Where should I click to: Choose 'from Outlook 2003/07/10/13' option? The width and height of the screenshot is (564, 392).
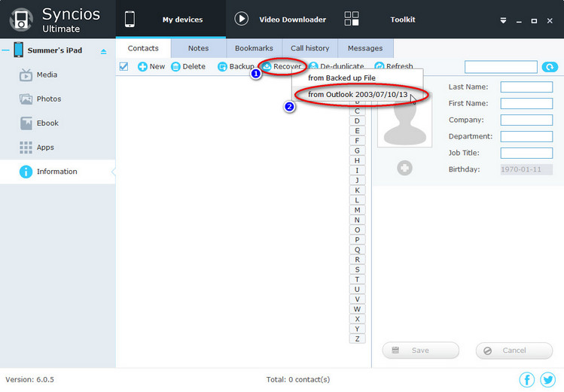(x=358, y=95)
